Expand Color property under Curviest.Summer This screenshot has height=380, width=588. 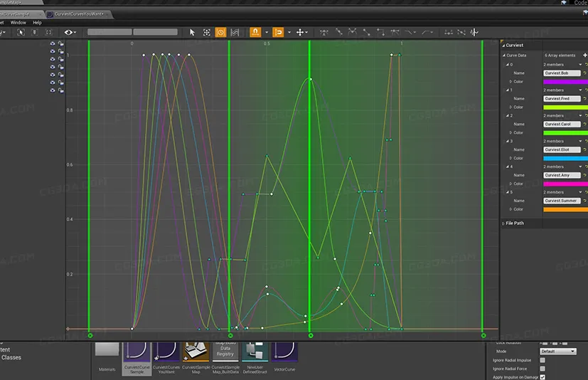[511, 209]
